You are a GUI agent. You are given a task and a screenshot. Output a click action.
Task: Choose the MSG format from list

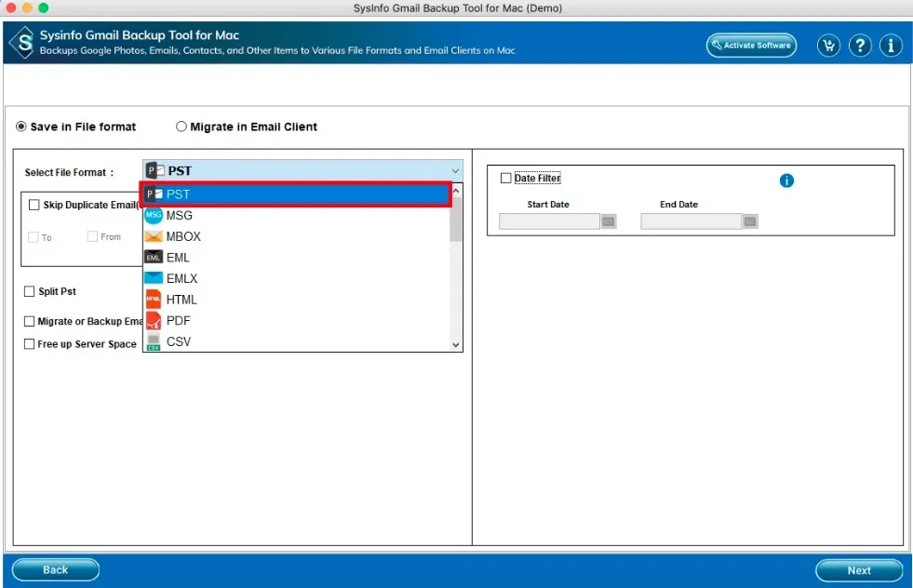(x=179, y=215)
